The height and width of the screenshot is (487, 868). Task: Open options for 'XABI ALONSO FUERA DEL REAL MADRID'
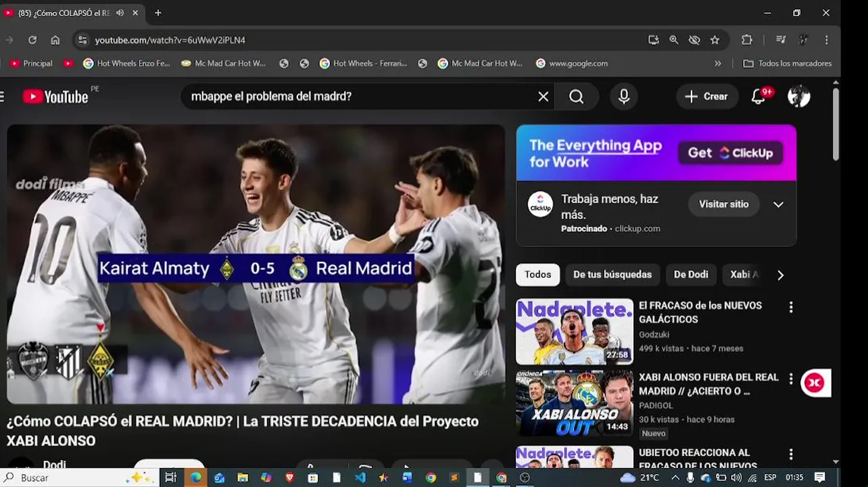click(x=791, y=379)
